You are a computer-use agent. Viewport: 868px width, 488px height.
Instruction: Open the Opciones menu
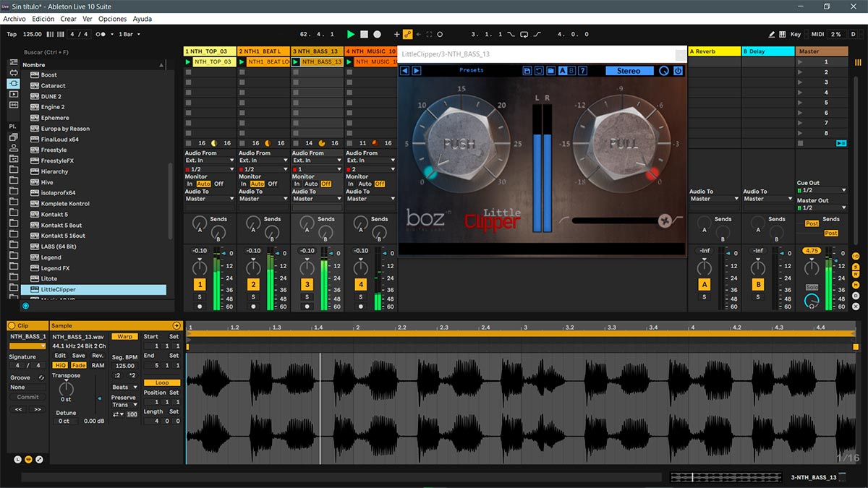pyautogui.click(x=112, y=19)
